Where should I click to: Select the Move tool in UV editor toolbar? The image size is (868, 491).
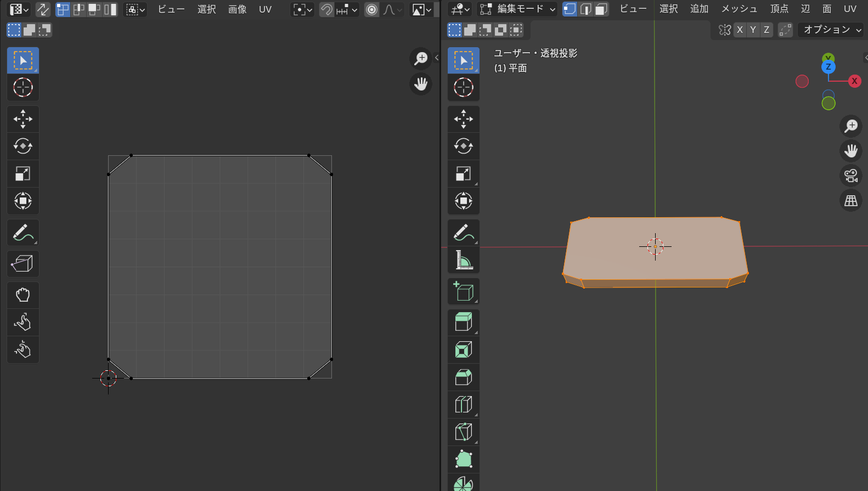[x=23, y=118]
